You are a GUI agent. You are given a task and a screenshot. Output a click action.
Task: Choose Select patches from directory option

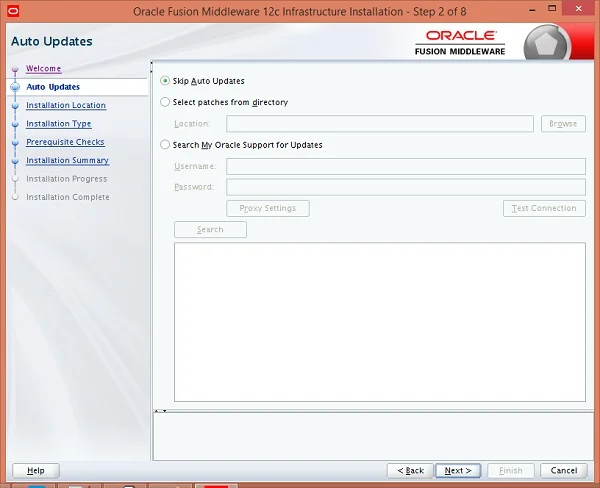coord(165,102)
